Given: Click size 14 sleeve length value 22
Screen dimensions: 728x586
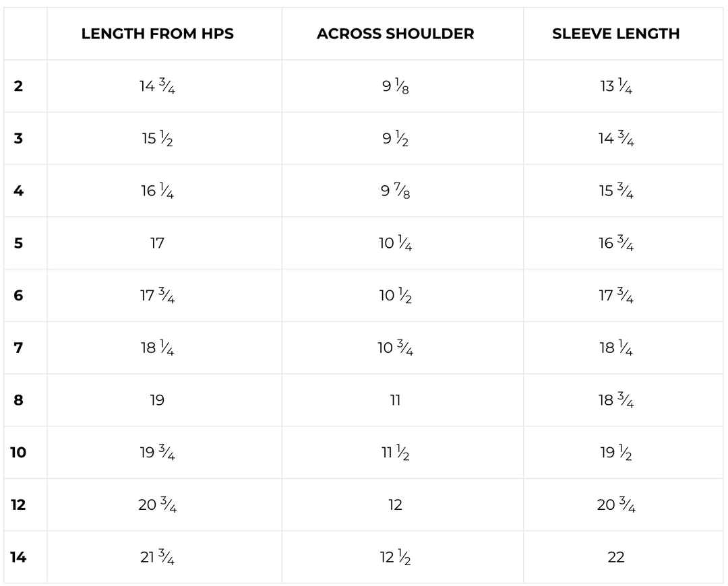Looking at the screenshot, I should [616, 557].
